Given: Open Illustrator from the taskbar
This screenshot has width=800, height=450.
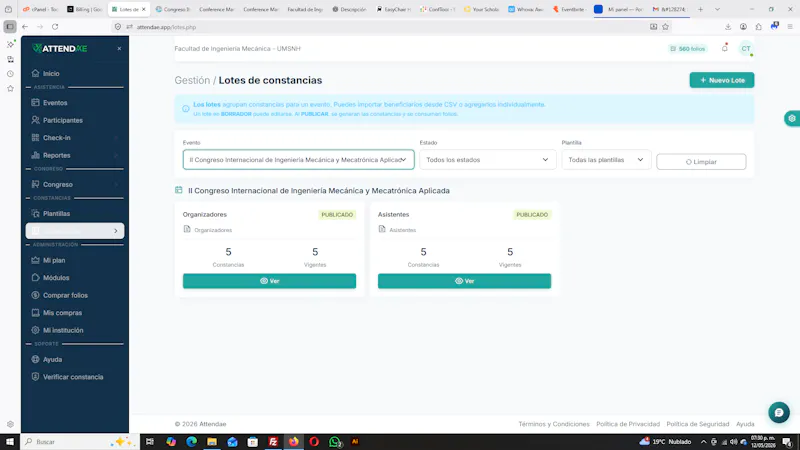Looking at the screenshot, I should 355,442.
